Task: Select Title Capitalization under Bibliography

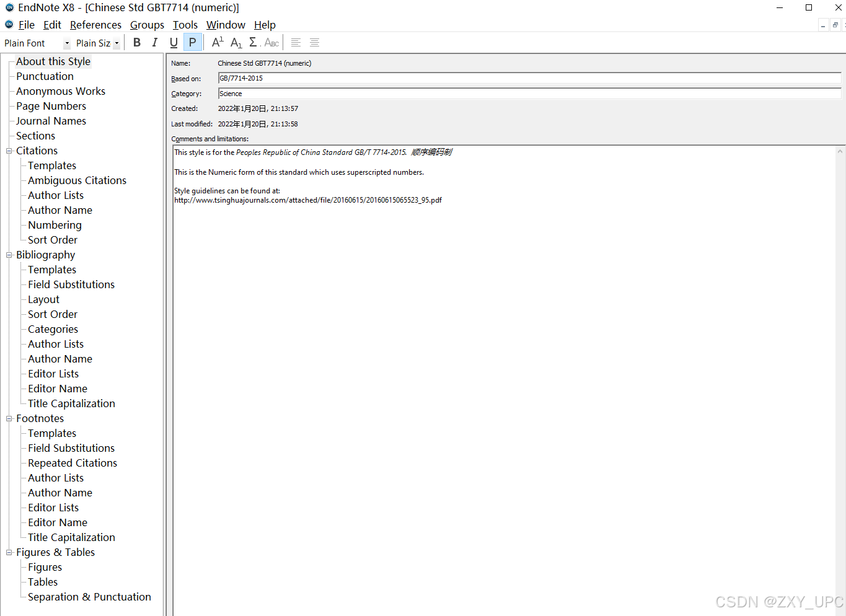Action: point(71,403)
